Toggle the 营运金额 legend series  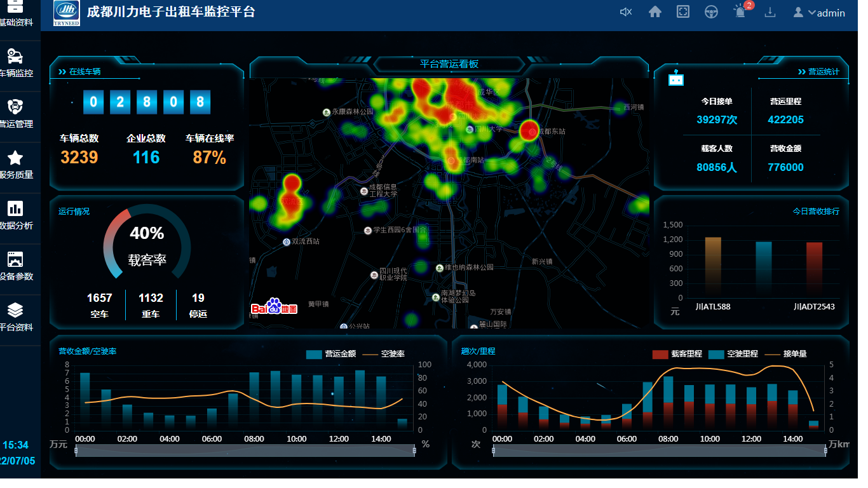[330, 354]
